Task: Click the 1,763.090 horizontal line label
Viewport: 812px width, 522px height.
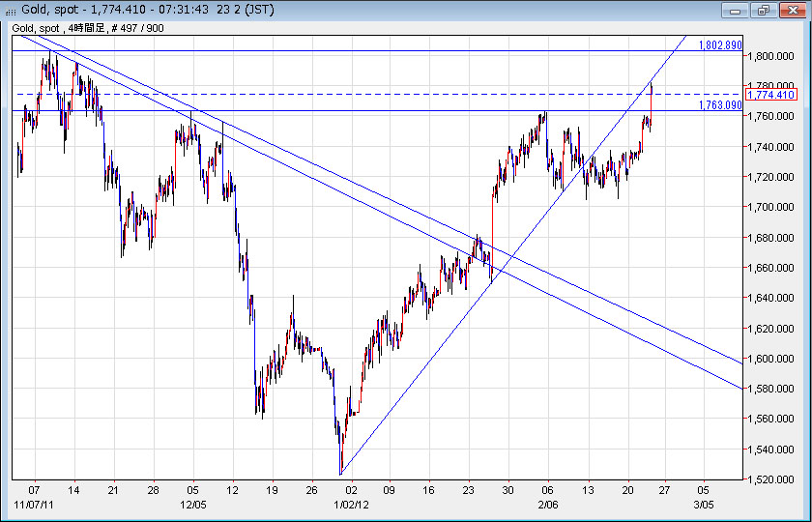Action: point(719,104)
